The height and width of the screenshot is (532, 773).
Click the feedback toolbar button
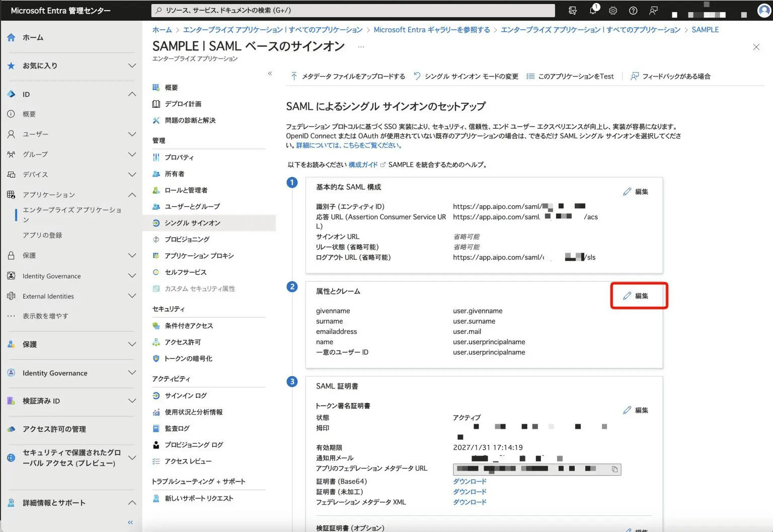tap(670, 77)
